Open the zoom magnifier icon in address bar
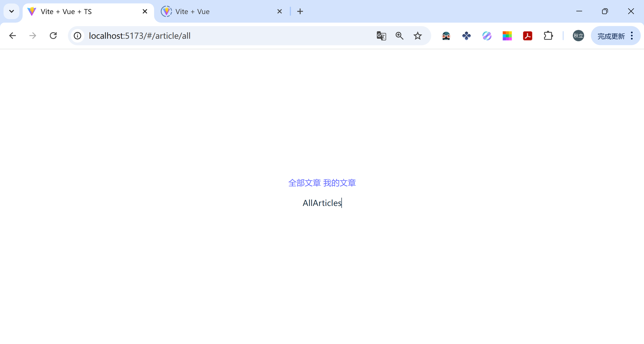The image size is (644, 344). tap(399, 36)
